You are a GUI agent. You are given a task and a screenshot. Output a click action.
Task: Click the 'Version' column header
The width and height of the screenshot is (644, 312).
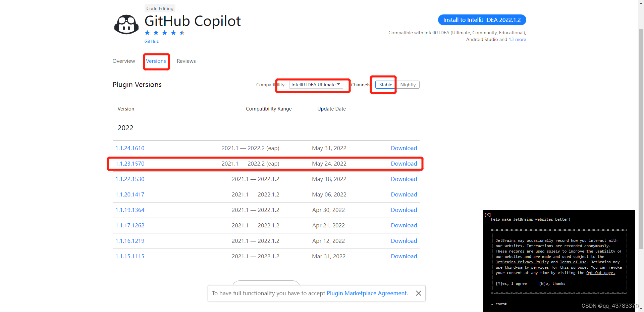(126, 109)
